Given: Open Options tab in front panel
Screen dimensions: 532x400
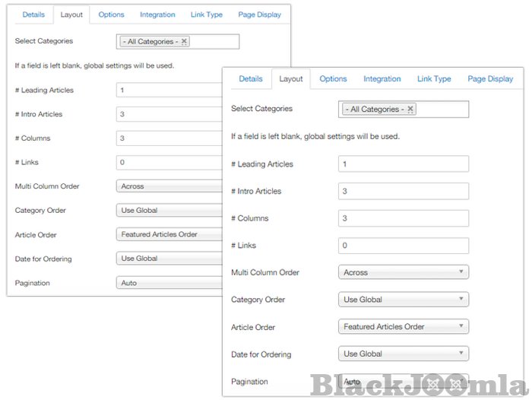Looking at the screenshot, I should tap(333, 79).
